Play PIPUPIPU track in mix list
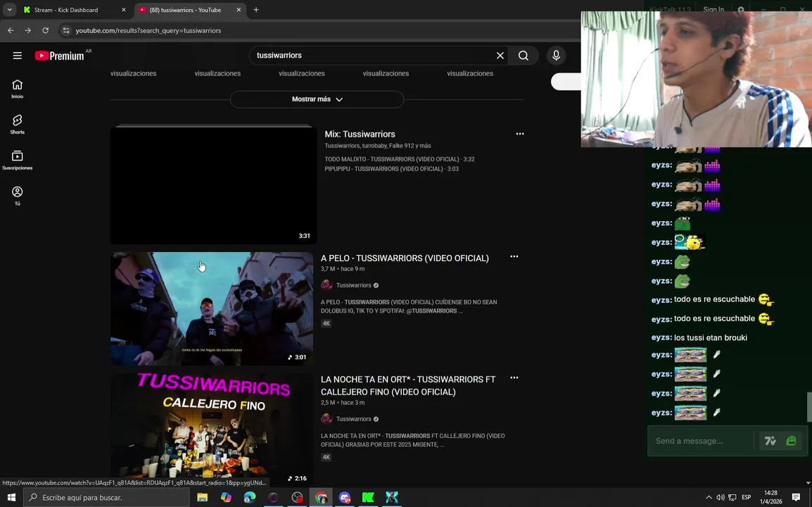 click(x=391, y=169)
